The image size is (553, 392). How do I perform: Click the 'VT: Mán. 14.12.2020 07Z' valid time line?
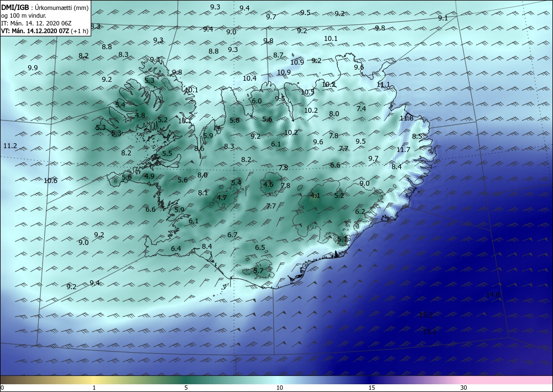pyautogui.click(x=35, y=31)
